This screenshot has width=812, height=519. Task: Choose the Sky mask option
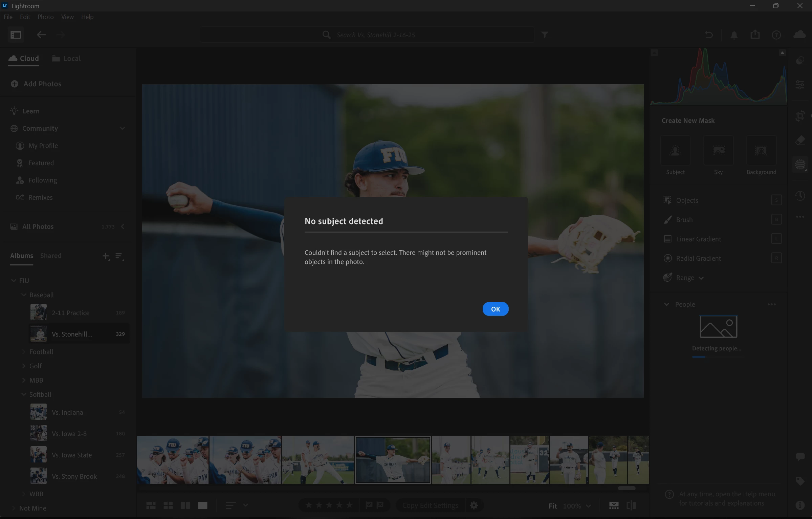(x=718, y=151)
